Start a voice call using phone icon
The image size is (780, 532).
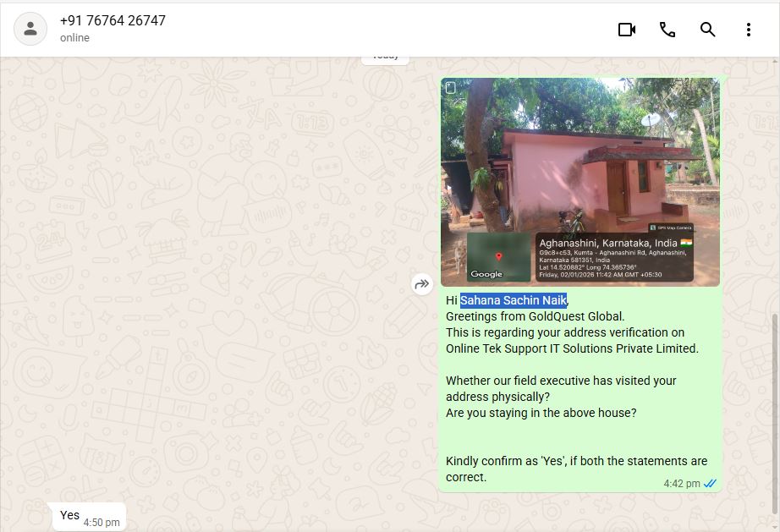pos(667,30)
